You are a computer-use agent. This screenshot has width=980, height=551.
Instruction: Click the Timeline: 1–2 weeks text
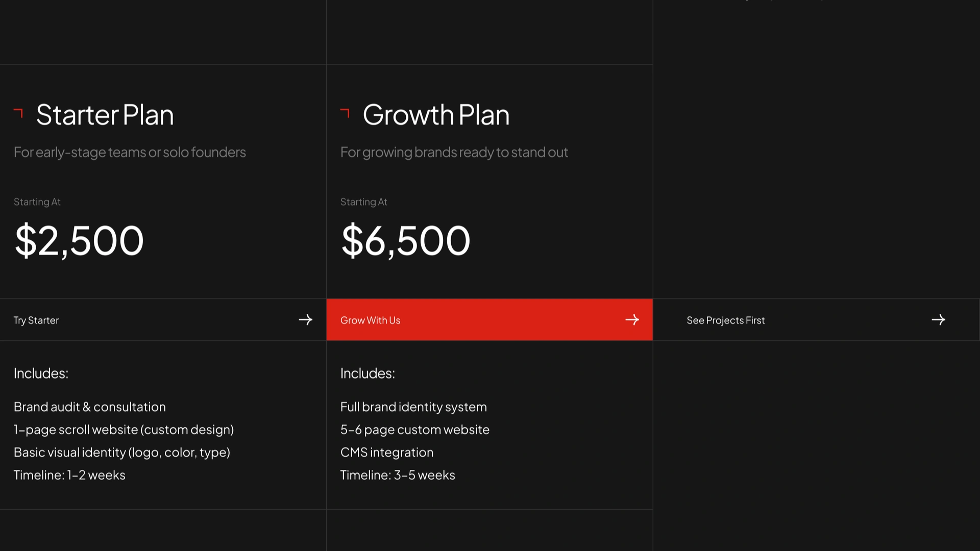tap(69, 475)
